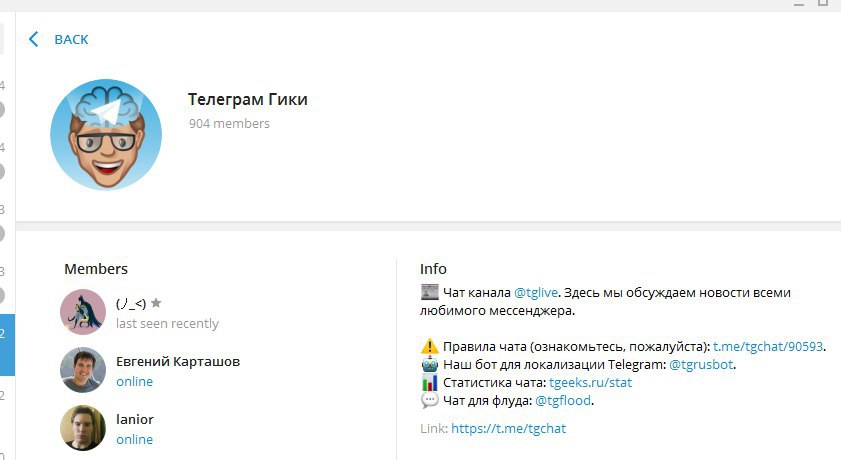Click the Телеграм Гики group title
Viewport: 841px width, 460px height.
click(247, 99)
